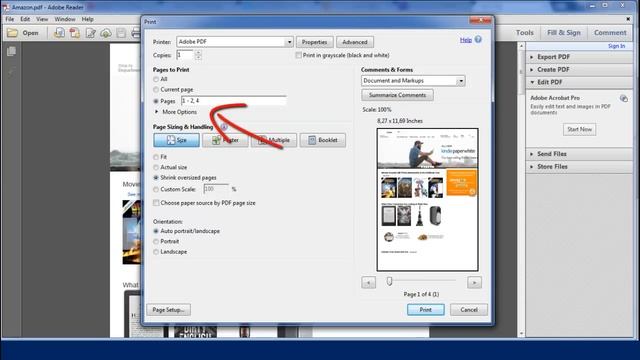Enable Print in grayscale checkbox
The image size is (640, 360).
click(298, 55)
